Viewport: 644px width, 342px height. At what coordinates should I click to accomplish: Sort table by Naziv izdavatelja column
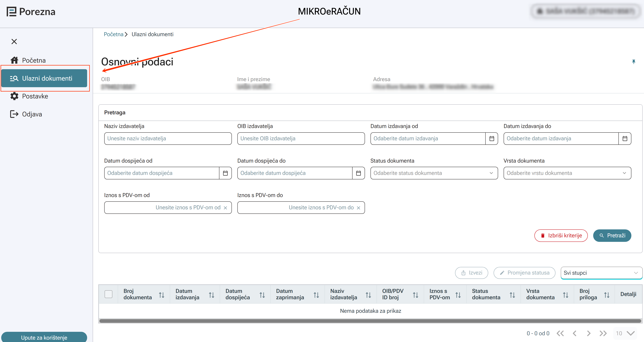click(x=368, y=295)
